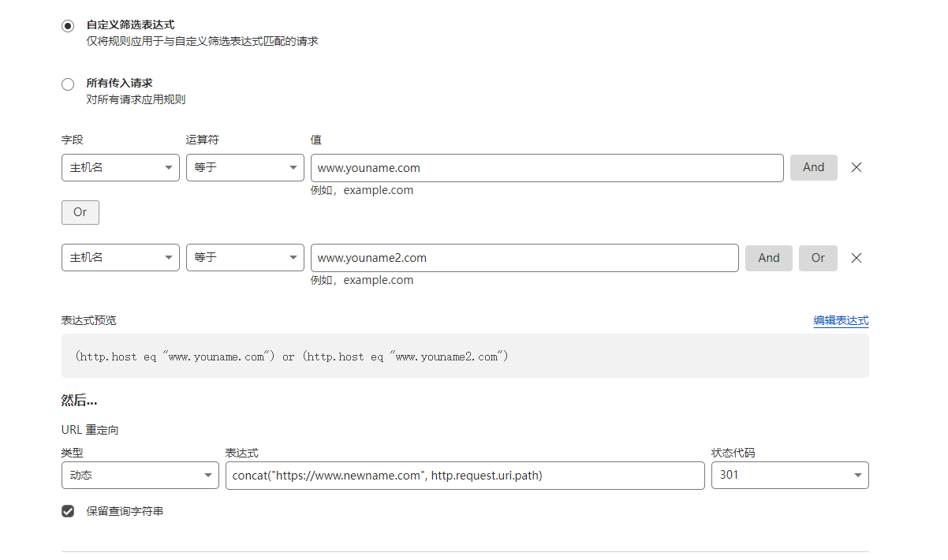Open the 编辑表达式 link

point(841,320)
